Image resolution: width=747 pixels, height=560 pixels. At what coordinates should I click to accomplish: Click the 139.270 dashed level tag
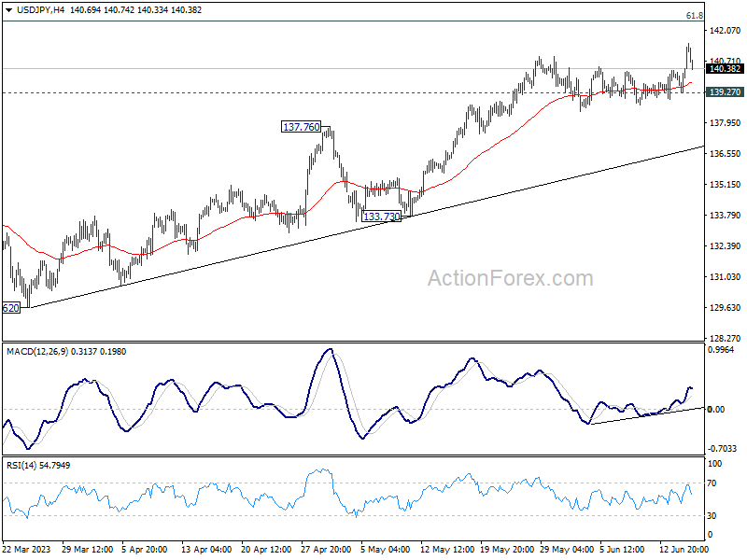(x=725, y=91)
